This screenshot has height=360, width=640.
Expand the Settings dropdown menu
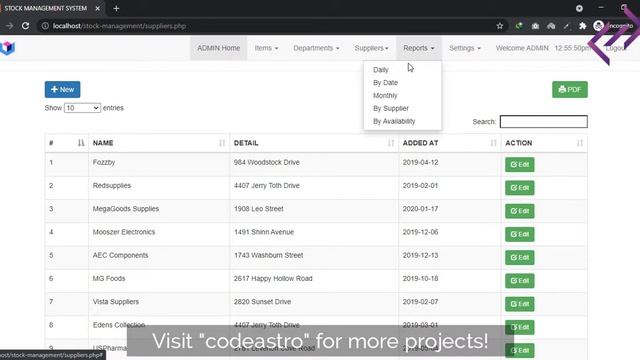click(465, 48)
